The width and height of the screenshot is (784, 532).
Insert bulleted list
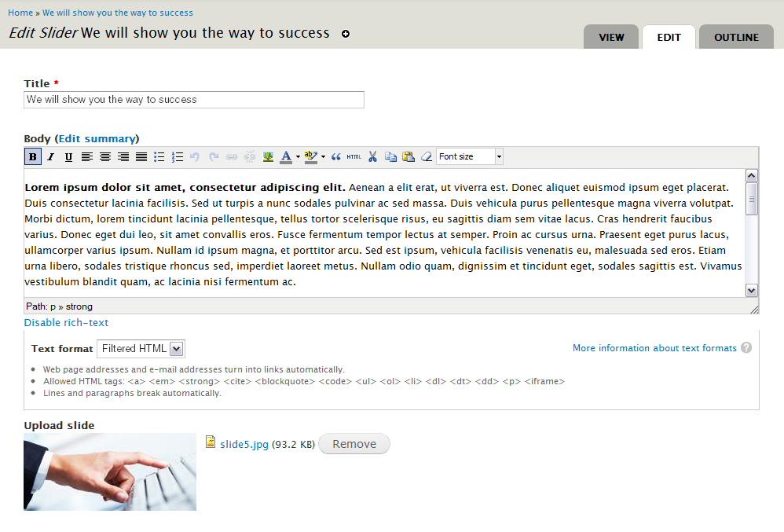[x=159, y=157]
